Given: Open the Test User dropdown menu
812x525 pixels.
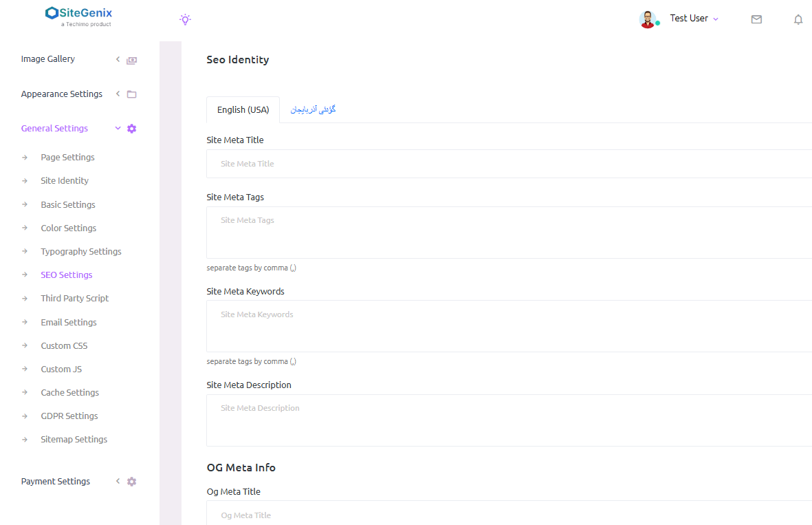Looking at the screenshot, I should click(694, 19).
